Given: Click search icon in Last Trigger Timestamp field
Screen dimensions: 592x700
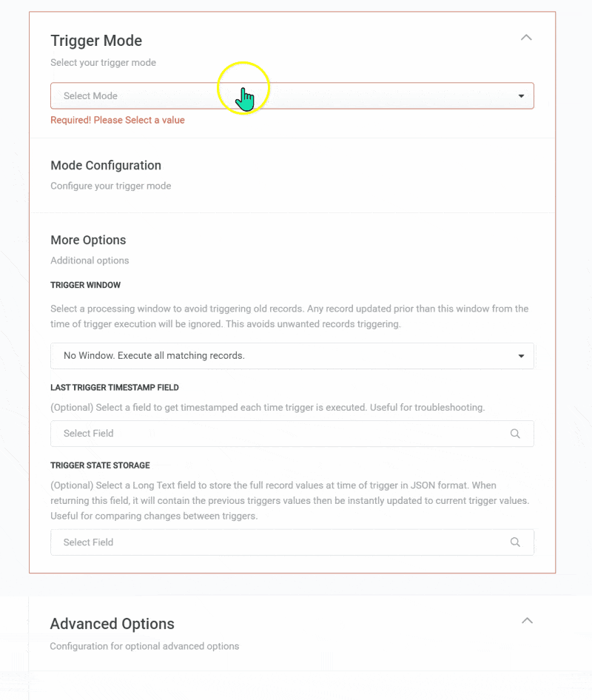Looking at the screenshot, I should click(x=515, y=434).
